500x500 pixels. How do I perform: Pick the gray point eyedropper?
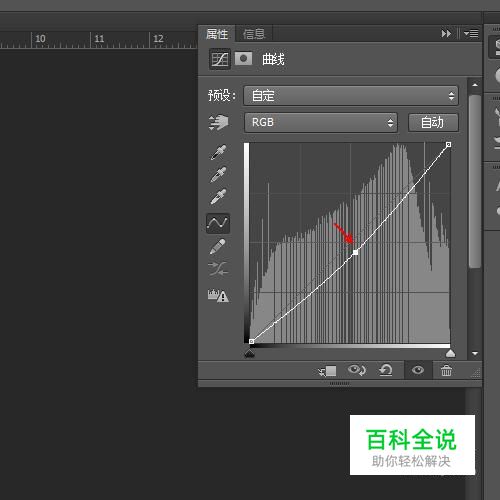218,175
